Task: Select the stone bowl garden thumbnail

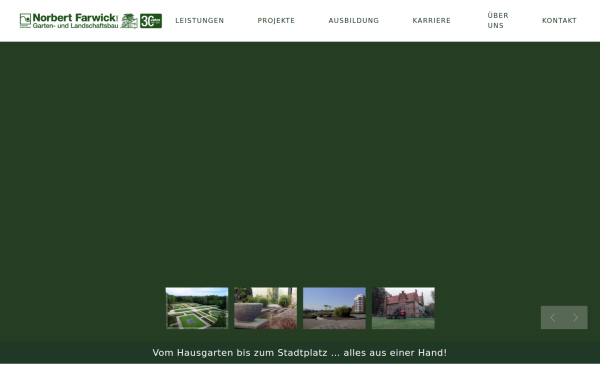Action: coord(266,308)
